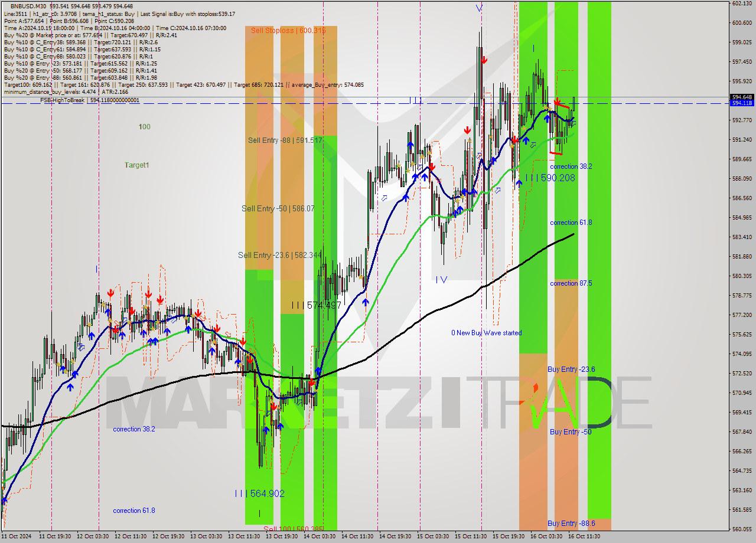Click the '15 Oct 11:30' time axis label
756x543 pixels.
(x=470, y=537)
